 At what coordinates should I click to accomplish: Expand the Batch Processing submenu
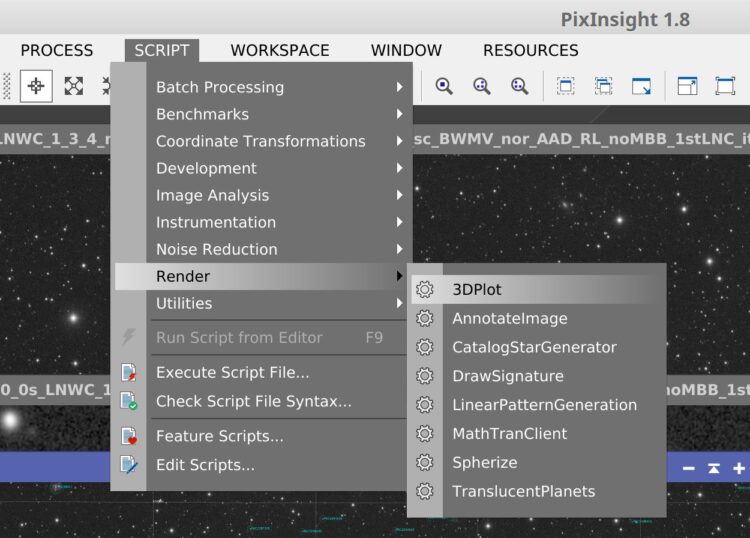261,87
